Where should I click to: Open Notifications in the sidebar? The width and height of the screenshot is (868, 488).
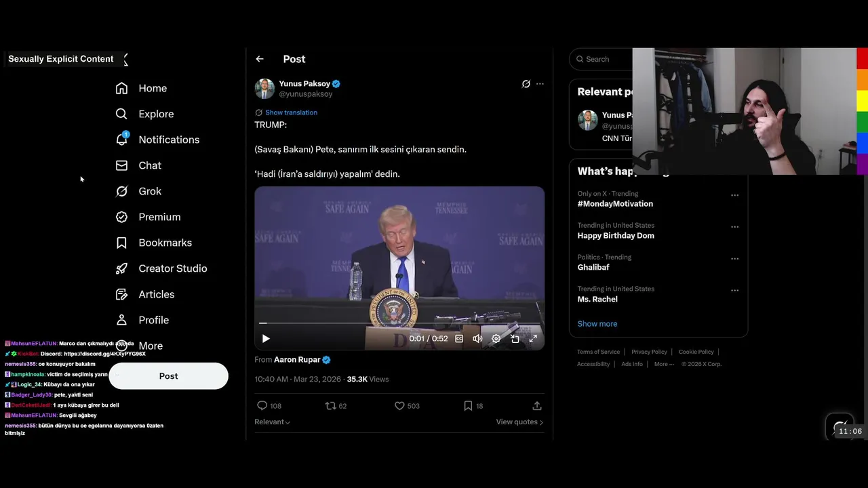tap(157, 140)
